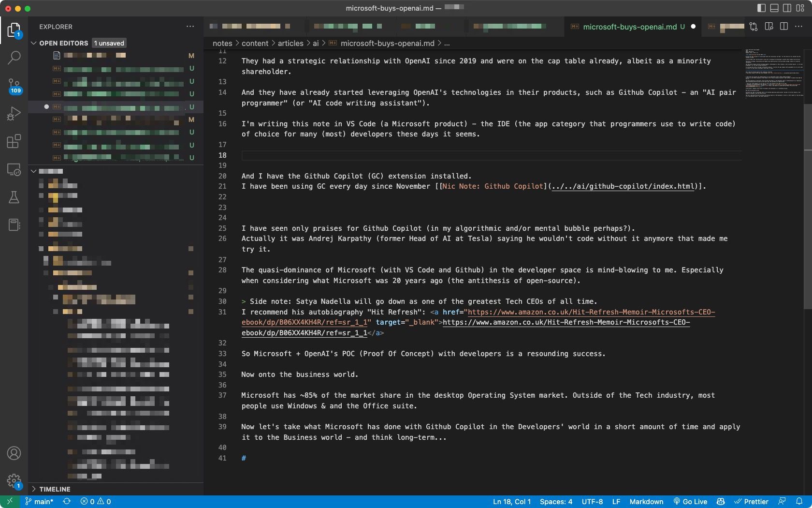Click the unsaved dot on microsoft-buys-openai.md tab
812x508 pixels.
[x=693, y=27]
